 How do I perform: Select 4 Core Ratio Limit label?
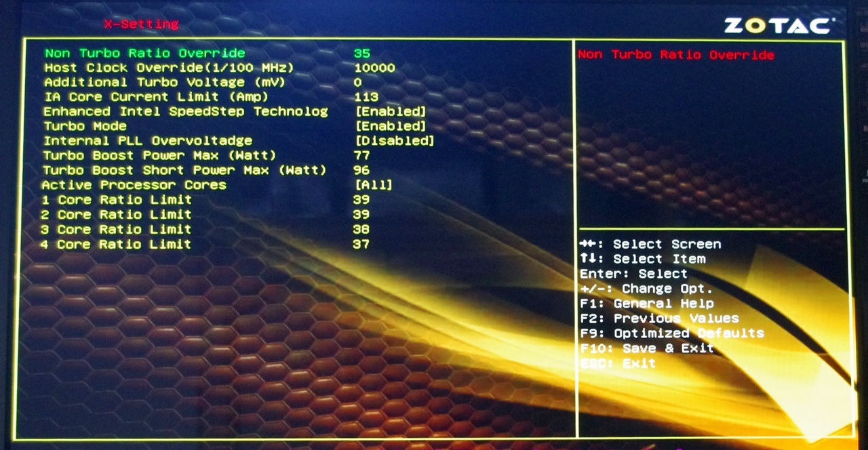115,245
